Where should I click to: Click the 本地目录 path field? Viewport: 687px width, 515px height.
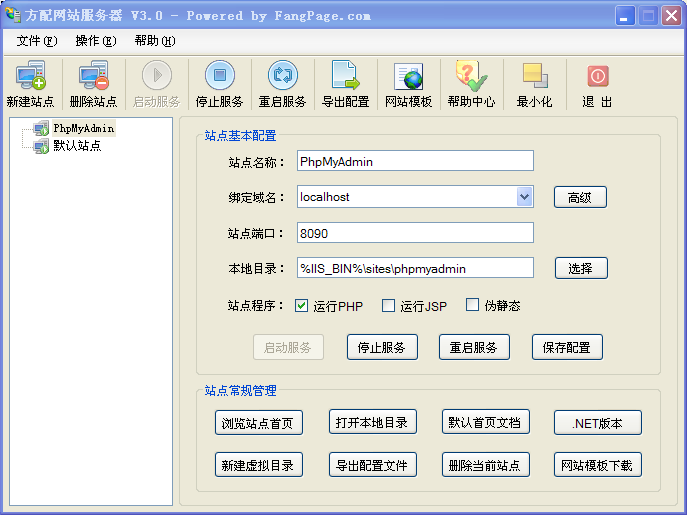(415, 268)
